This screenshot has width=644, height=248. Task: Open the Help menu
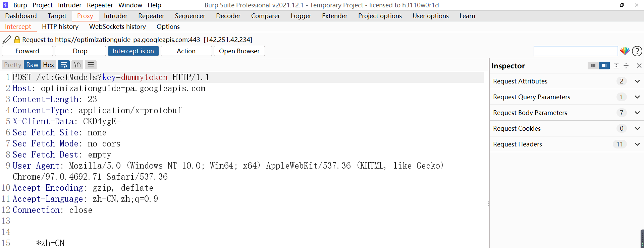[154, 5]
